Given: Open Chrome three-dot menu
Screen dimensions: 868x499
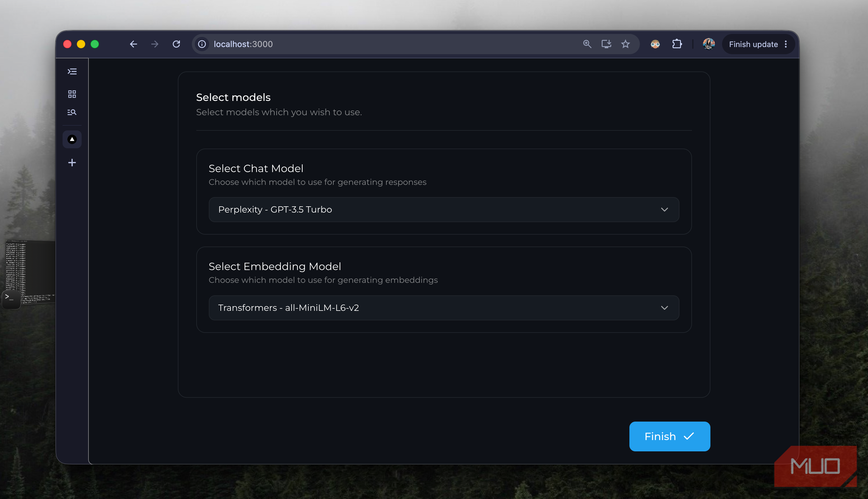Looking at the screenshot, I should 786,44.
